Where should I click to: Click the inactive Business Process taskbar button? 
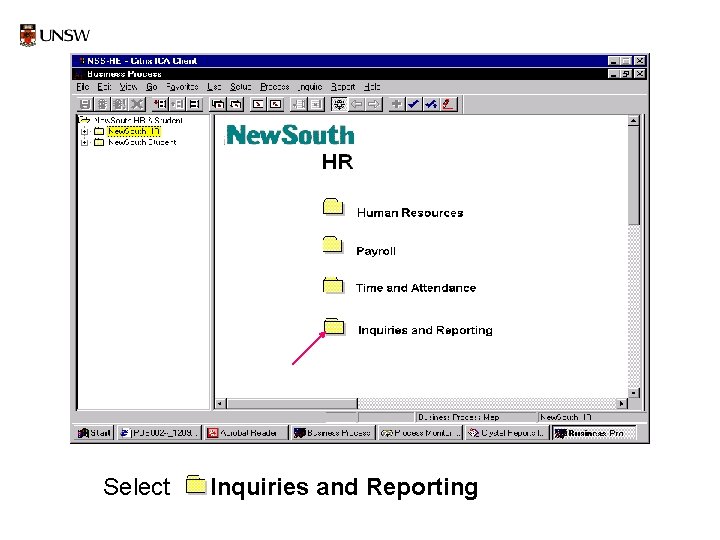point(332,433)
